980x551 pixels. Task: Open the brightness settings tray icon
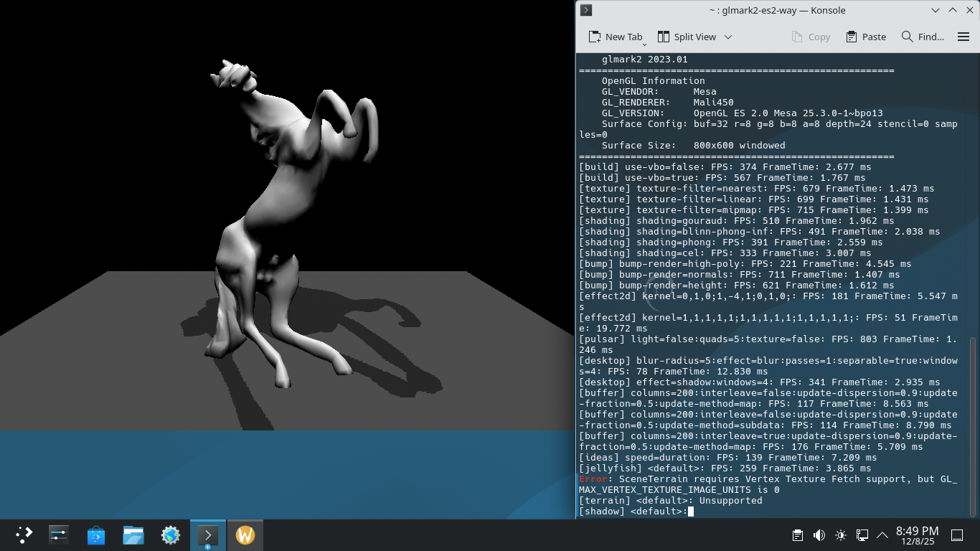(841, 535)
